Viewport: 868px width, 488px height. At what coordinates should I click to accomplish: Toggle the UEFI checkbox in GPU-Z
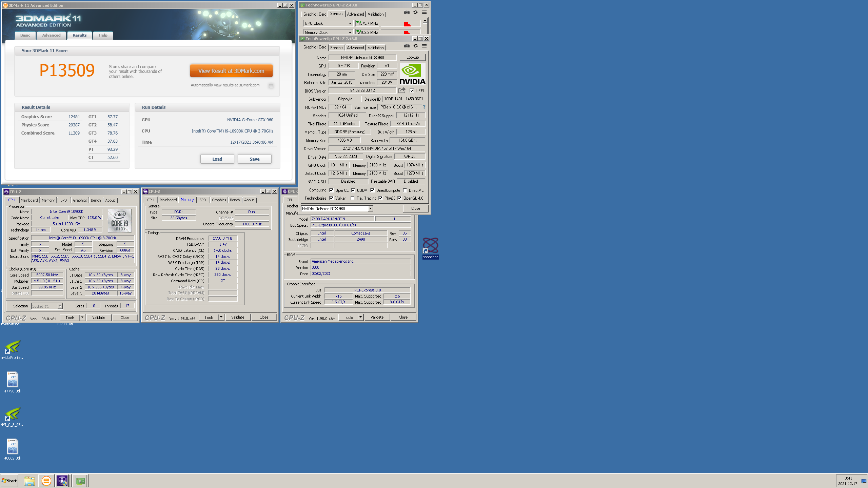pyautogui.click(x=412, y=90)
